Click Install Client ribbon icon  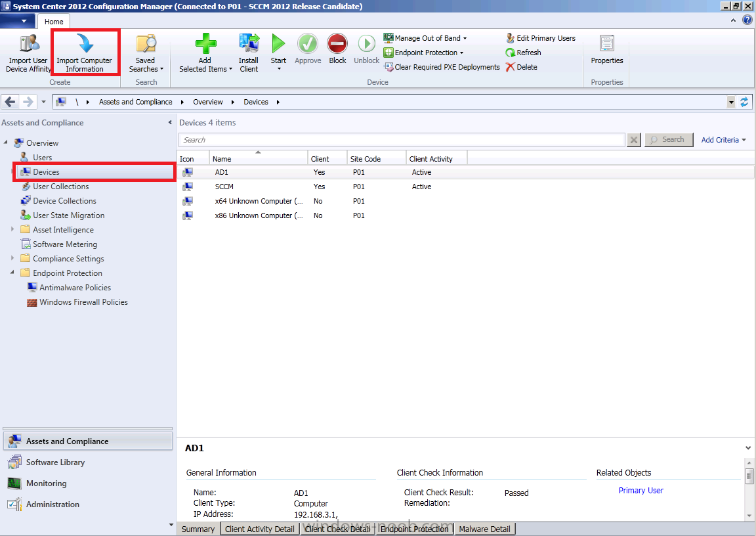pos(249,43)
